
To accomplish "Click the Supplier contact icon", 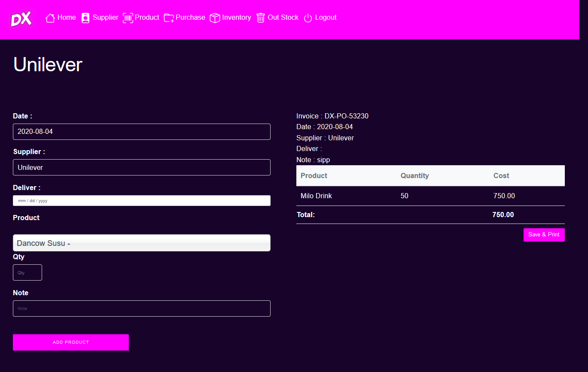I will (85, 18).
